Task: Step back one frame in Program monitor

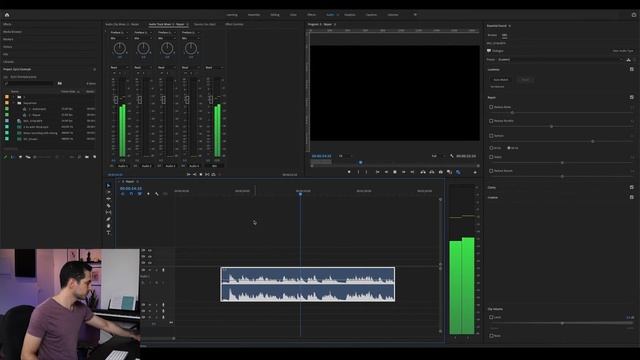Action: coord(386,172)
